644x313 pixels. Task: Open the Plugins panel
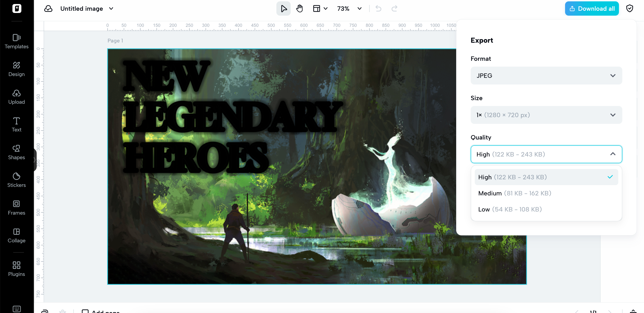[x=17, y=269]
